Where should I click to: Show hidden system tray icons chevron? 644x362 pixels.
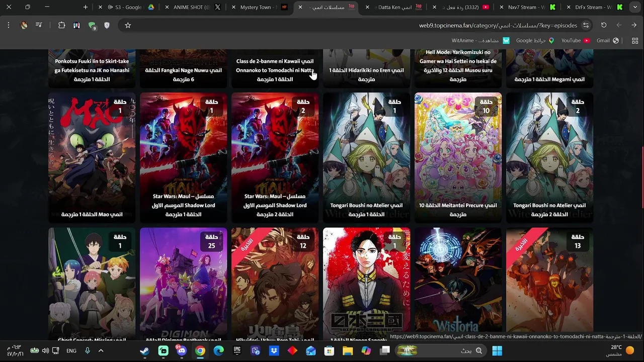(101, 350)
